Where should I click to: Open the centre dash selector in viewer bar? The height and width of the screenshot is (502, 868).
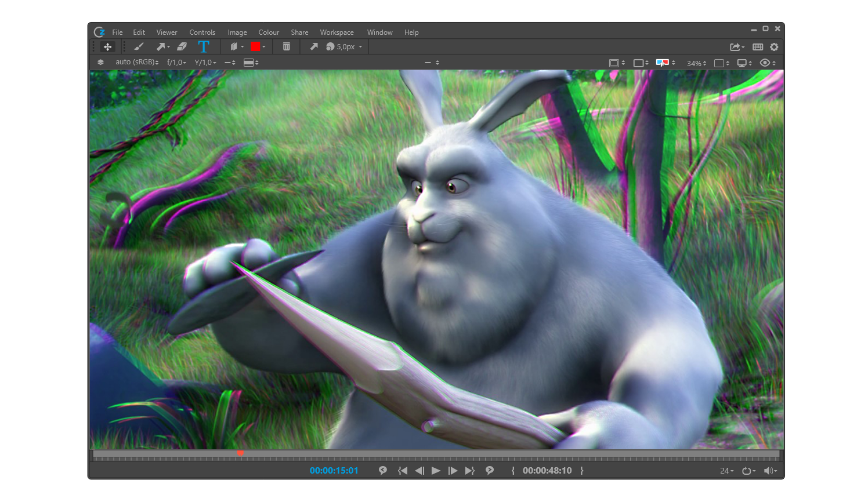pyautogui.click(x=432, y=63)
